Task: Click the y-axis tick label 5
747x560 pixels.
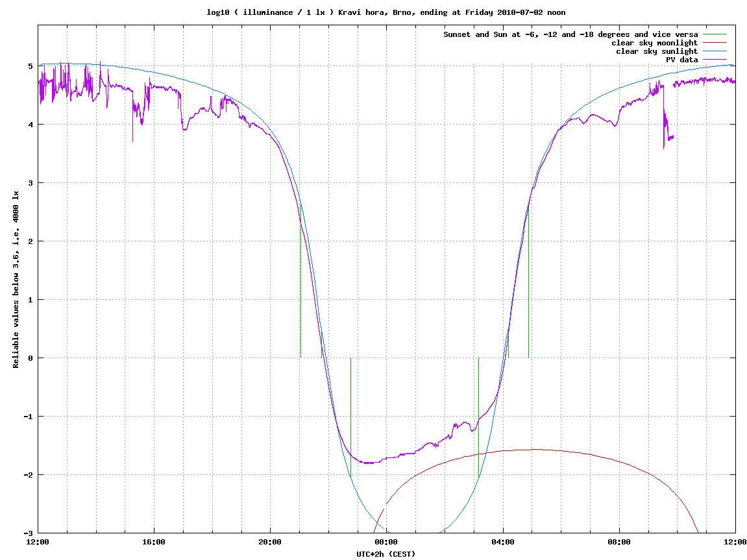Action: point(31,66)
